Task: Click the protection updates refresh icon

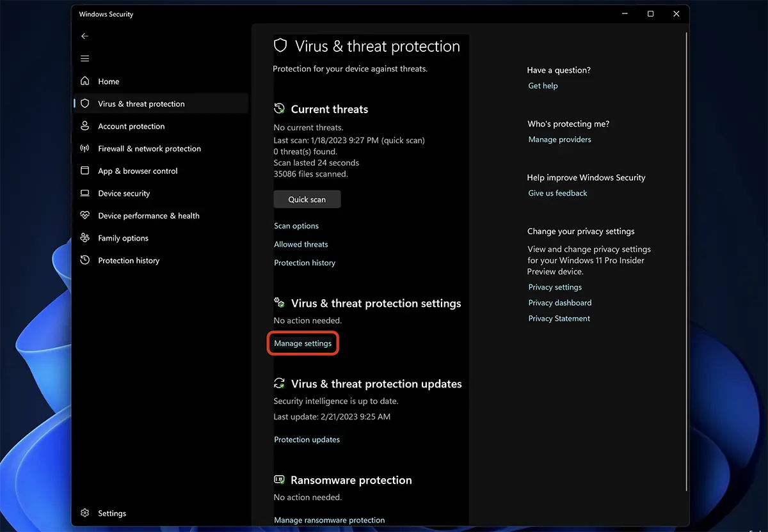Action: [279, 384]
